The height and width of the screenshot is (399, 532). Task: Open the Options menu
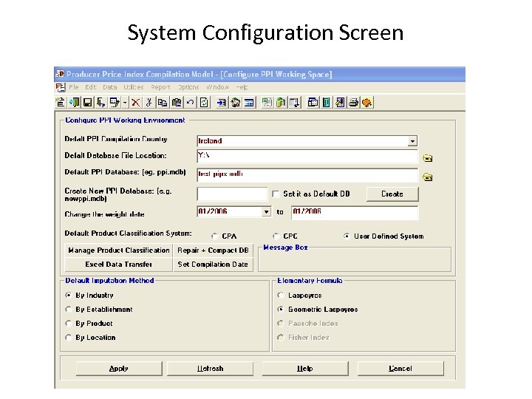tap(188, 87)
